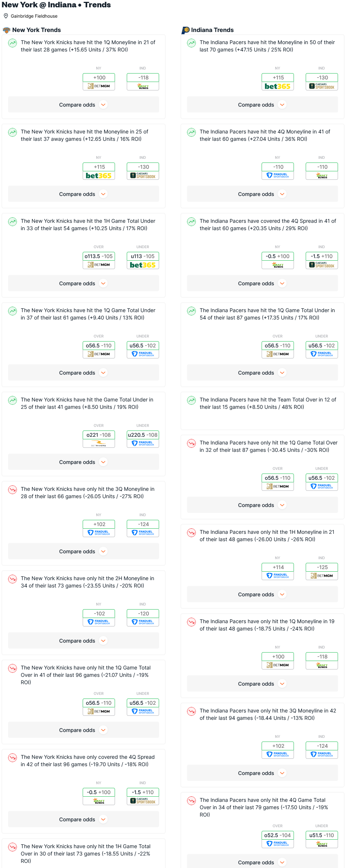Click green trend-up icon for Knicks 1Q Moneyline
The width and height of the screenshot is (345, 868).
[12, 43]
